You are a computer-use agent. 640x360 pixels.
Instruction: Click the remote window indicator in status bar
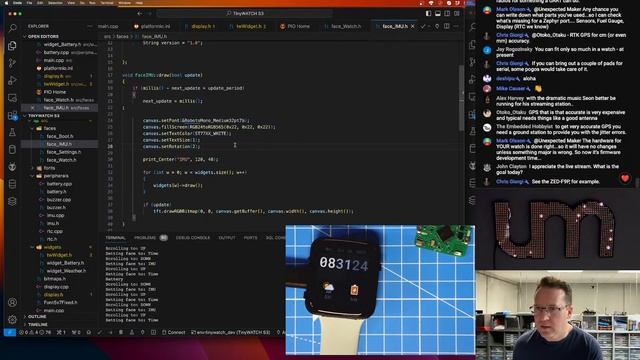[9, 332]
